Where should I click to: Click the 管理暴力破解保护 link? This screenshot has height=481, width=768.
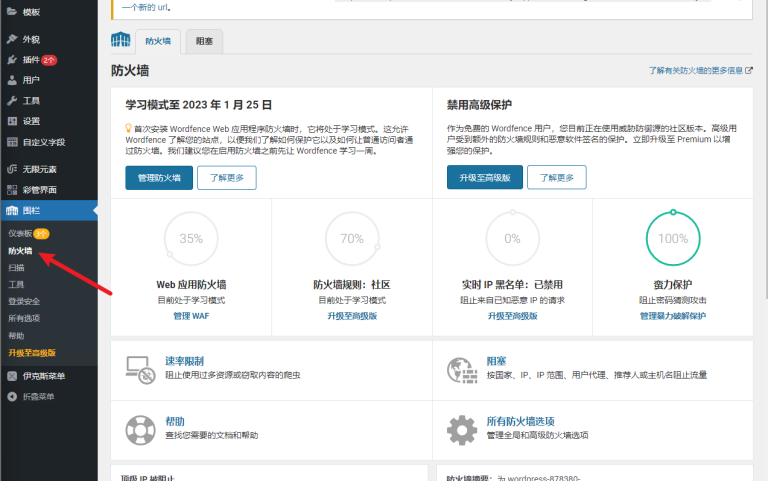coord(673,316)
